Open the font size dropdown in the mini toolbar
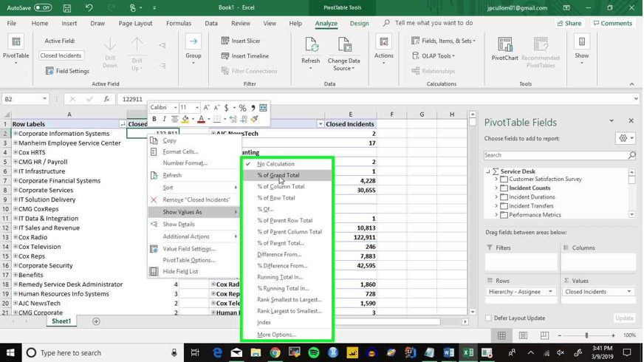 (197, 108)
